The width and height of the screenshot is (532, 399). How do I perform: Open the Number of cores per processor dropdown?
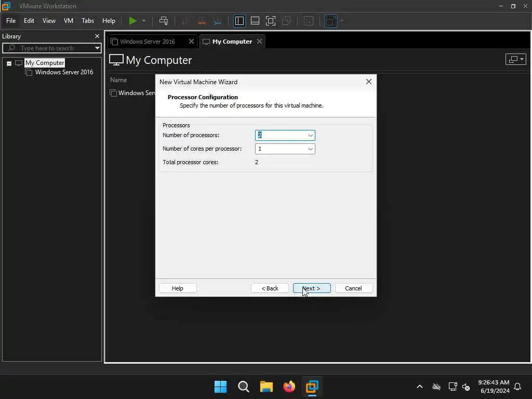pyautogui.click(x=311, y=149)
